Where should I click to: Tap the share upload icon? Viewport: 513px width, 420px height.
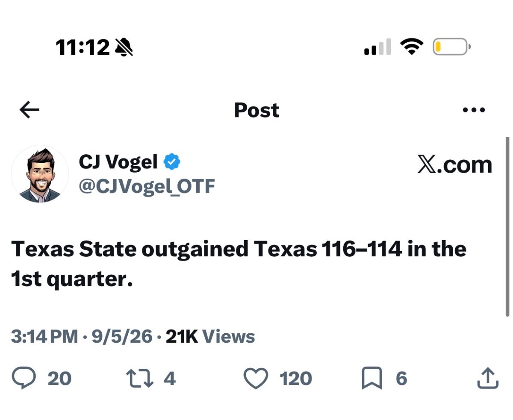point(487,378)
